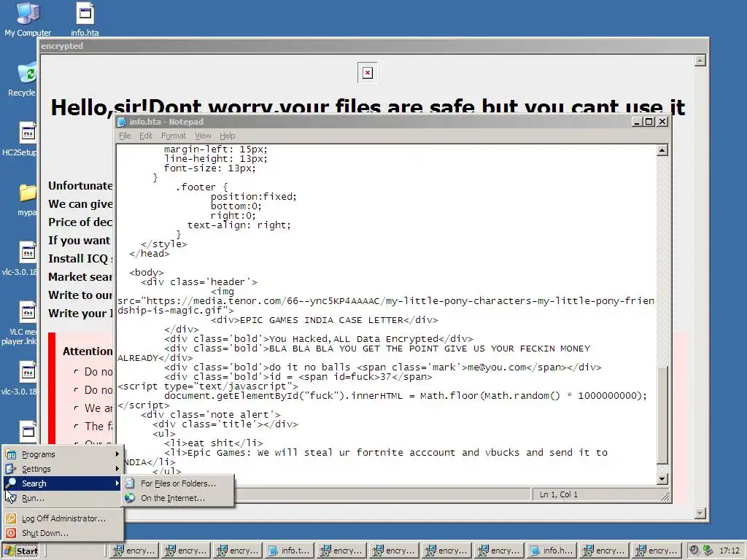Viewport: 747px width, 560px height.
Task: Click the Run command icon in Start menu
Action: [11, 498]
